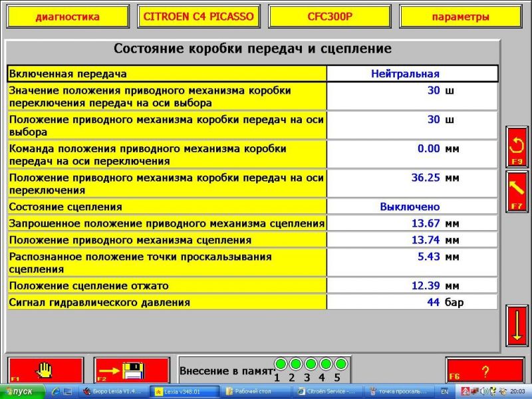Image resolution: width=532 pixels, height=399 pixels.
Task: Click the F7 diagonal arrow button
Action: (x=517, y=191)
